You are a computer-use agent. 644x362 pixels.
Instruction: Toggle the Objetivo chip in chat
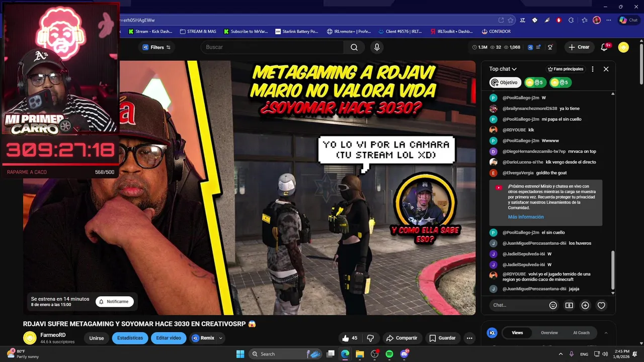pyautogui.click(x=505, y=82)
